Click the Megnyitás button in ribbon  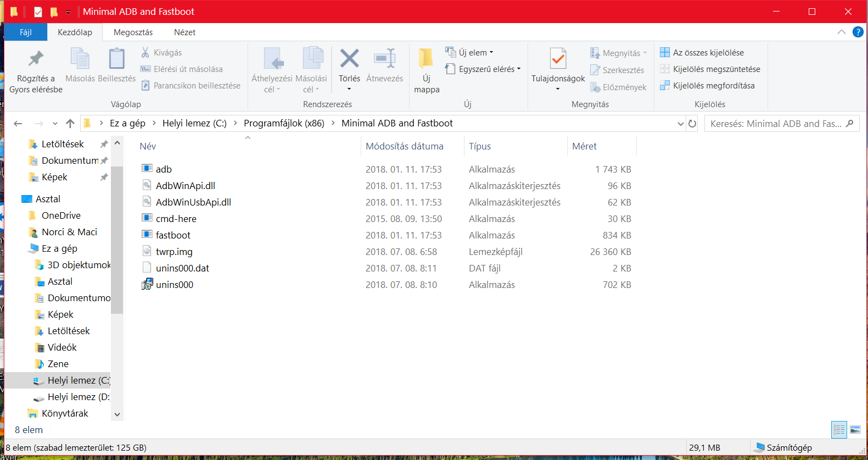(619, 53)
